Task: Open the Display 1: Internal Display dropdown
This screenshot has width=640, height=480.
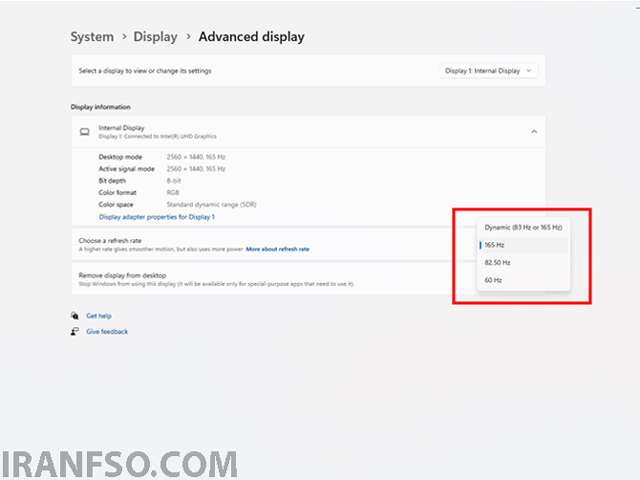Action: pos(488,71)
